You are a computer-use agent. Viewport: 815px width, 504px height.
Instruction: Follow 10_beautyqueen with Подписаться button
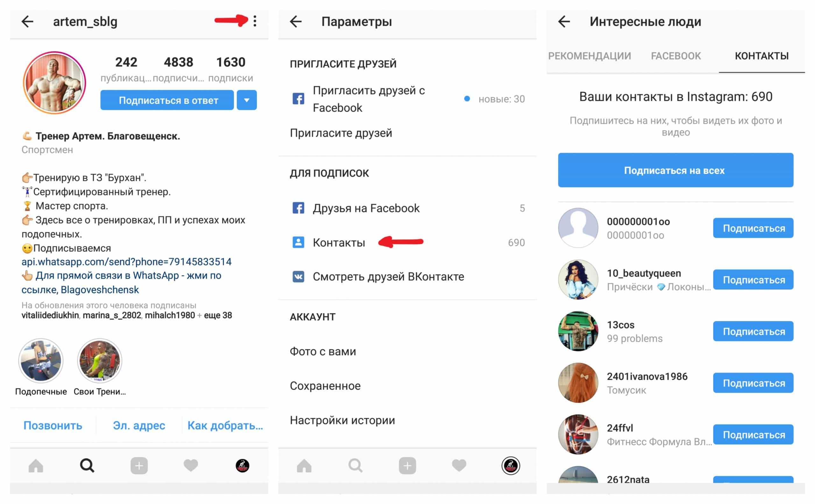click(753, 280)
